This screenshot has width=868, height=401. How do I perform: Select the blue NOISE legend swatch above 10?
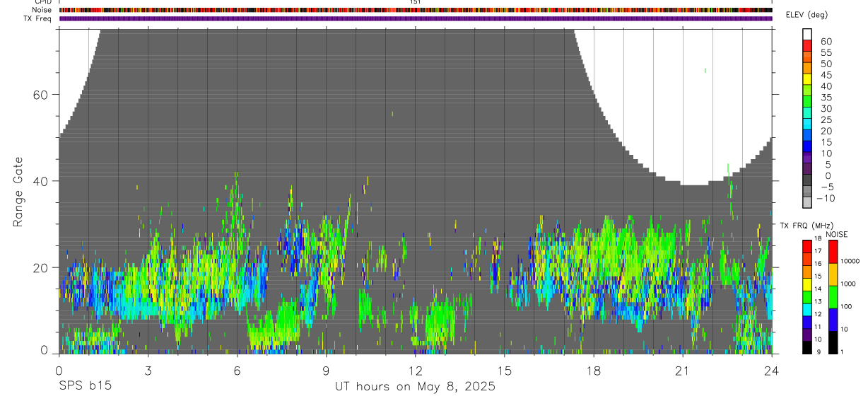click(x=833, y=318)
